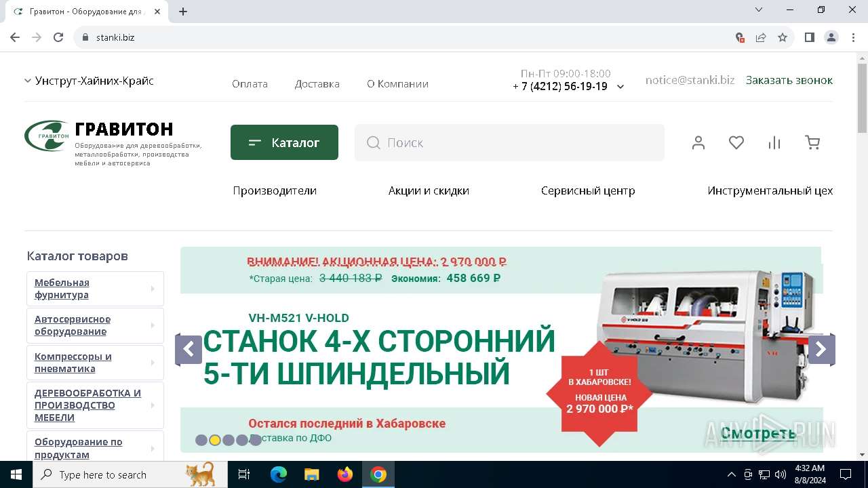The width and height of the screenshot is (868, 488).
Task: Open Оплата page
Action: click(250, 84)
